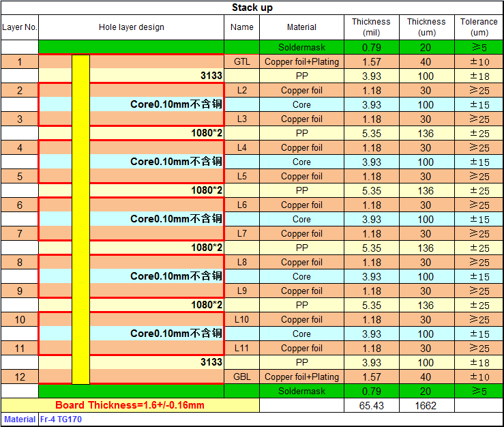Click "Copper foil+Plating" in the GBL row
The image size is (504, 427).
(301, 377)
